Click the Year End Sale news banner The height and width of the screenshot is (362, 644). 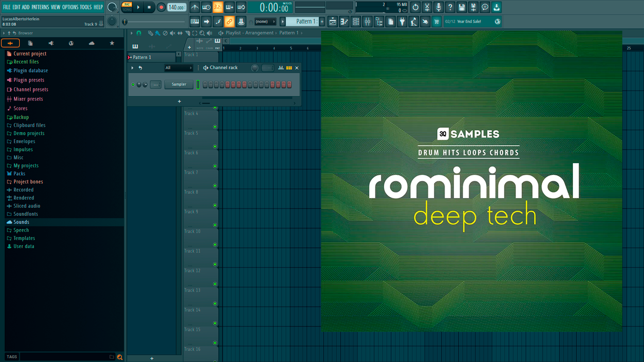pos(473,22)
